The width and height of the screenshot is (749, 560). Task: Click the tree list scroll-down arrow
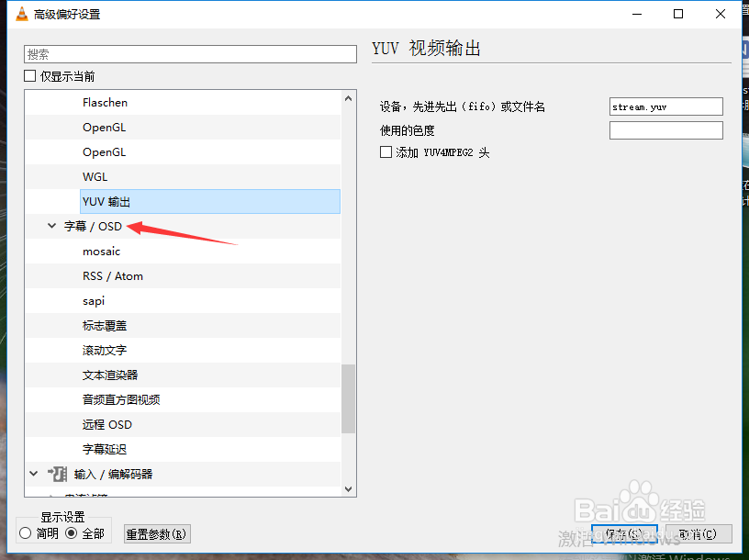click(x=348, y=490)
